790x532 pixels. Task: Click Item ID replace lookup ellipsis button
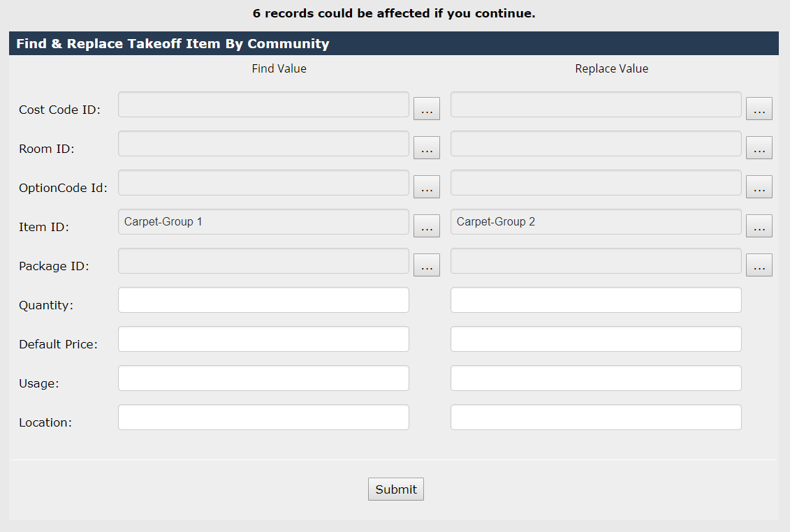pos(759,226)
